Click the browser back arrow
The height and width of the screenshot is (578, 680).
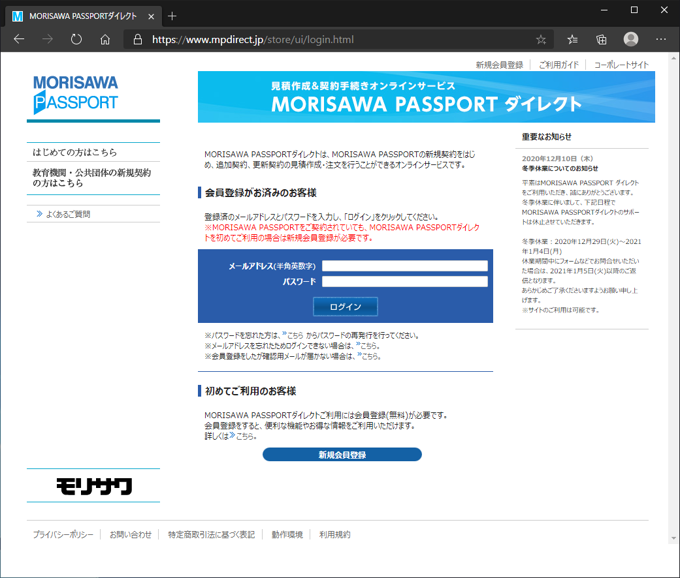click(x=19, y=39)
